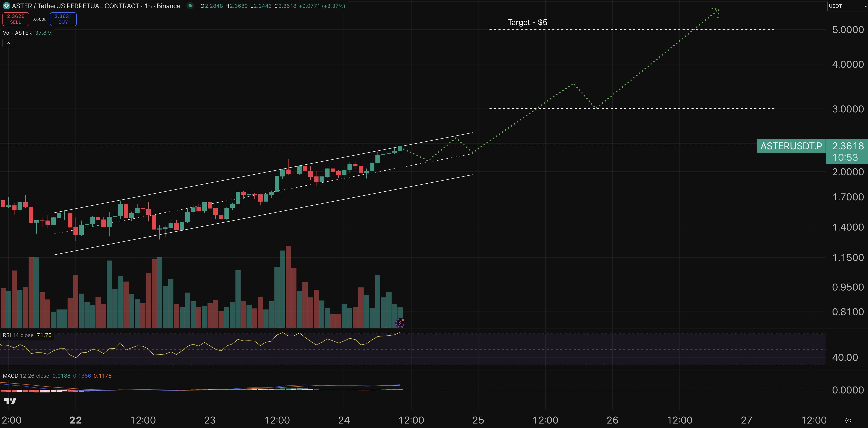This screenshot has width=868, height=428.
Task: Click the ASTER TetherUS PERPETUAL CONTRACT title
Action: tap(75, 6)
